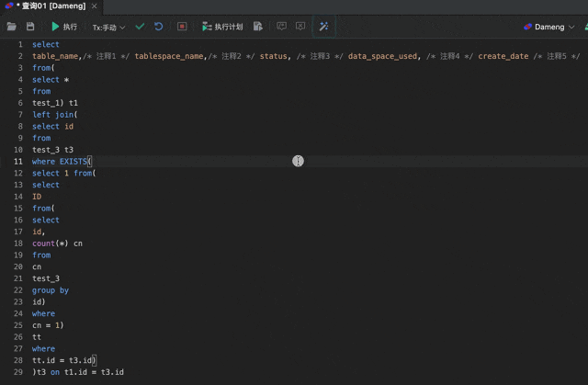
Task: Commit transaction with green checkmark icon
Action: pyautogui.click(x=140, y=27)
